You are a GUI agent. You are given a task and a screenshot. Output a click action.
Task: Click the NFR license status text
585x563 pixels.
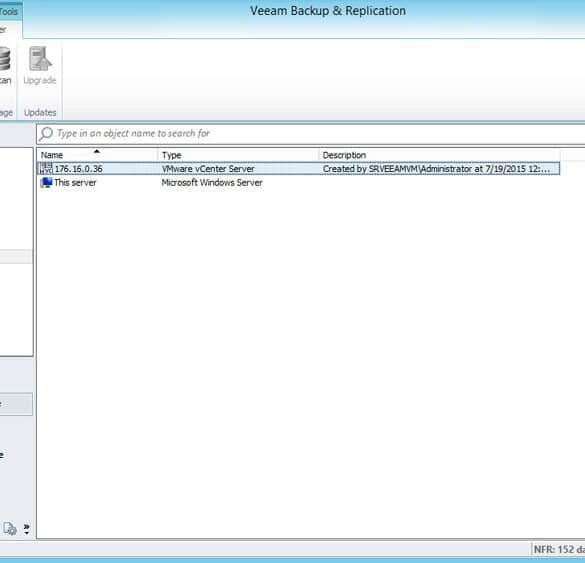tap(559, 549)
